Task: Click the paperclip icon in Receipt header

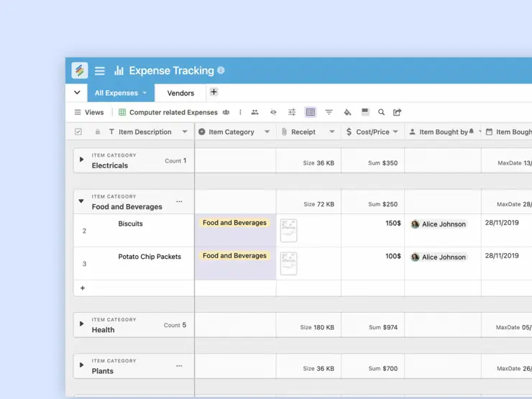Action: pyautogui.click(x=284, y=132)
